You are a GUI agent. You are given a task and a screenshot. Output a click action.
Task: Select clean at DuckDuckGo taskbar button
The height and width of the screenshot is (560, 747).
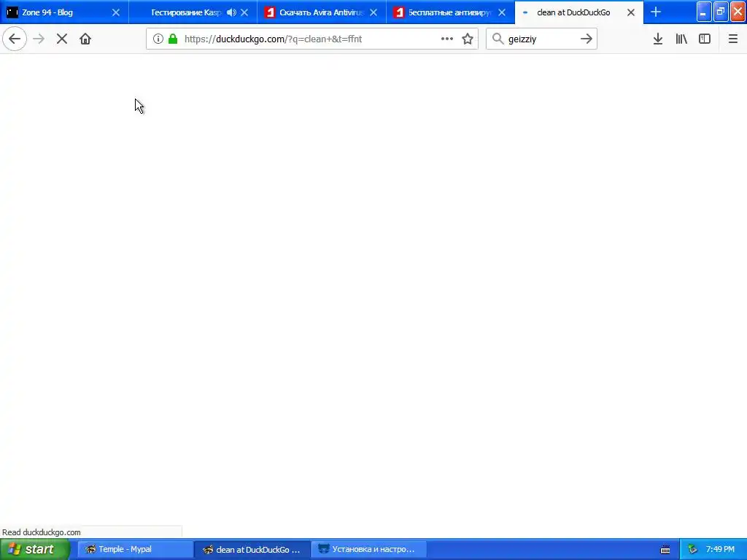pos(252,549)
